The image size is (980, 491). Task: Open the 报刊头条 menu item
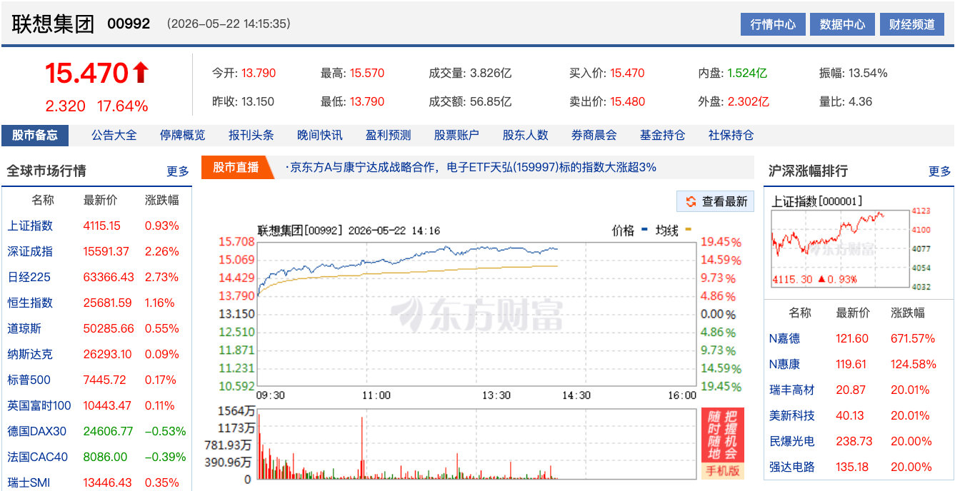click(x=251, y=135)
